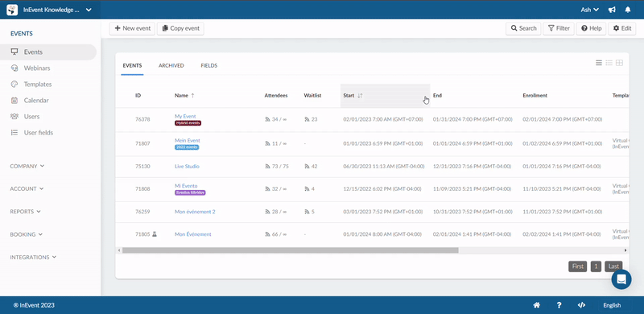Expand the REPORTS section
The height and width of the screenshot is (314, 644).
[x=26, y=212]
